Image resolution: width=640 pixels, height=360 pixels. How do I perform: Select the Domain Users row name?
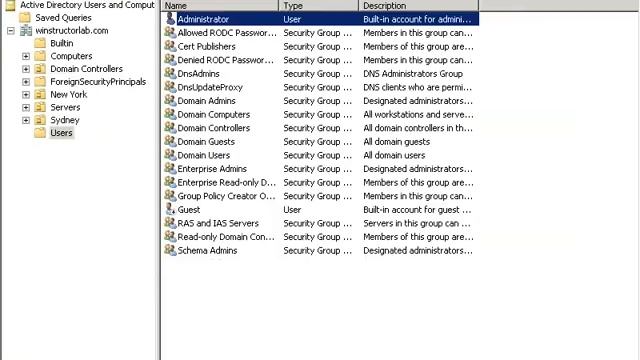click(204, 155)
